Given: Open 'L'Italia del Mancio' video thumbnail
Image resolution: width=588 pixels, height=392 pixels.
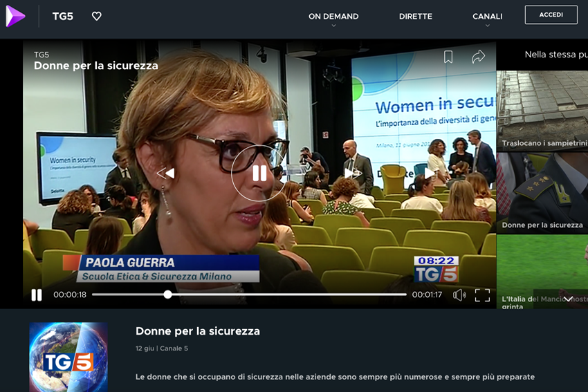Looking at the screenshot, I should click(542, 272).
